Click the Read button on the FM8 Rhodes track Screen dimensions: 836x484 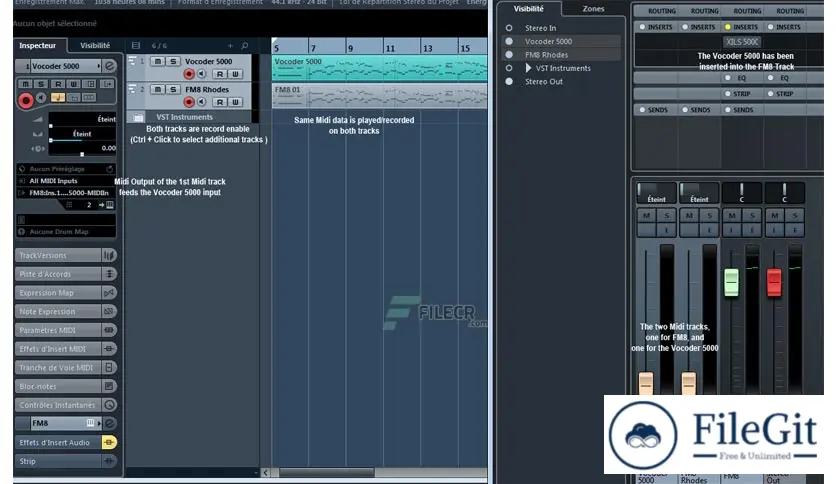coord(220,102)
